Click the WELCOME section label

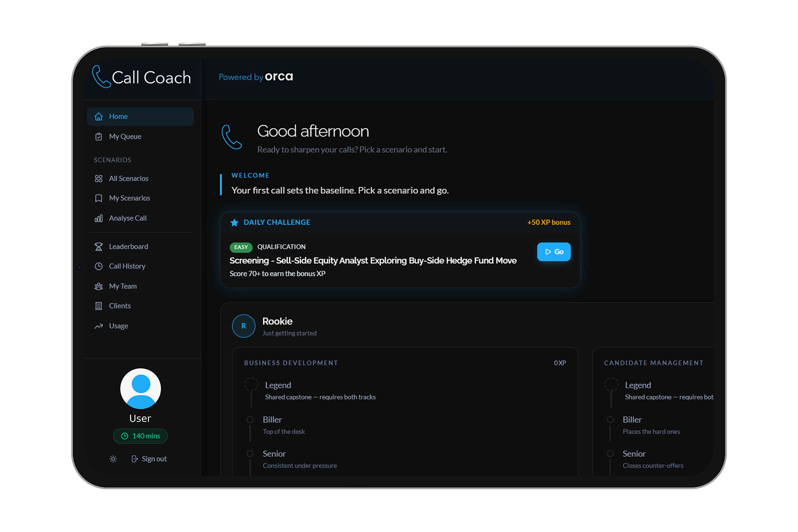(251, 176)
